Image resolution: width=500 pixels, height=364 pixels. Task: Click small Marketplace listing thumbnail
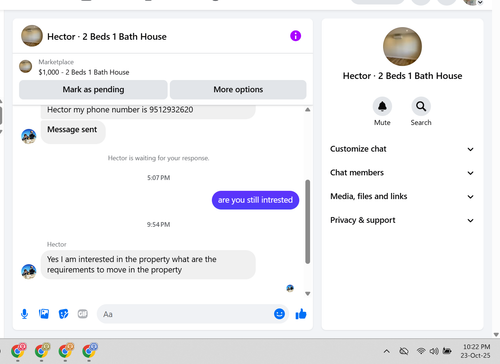click(x=25, y=66)
